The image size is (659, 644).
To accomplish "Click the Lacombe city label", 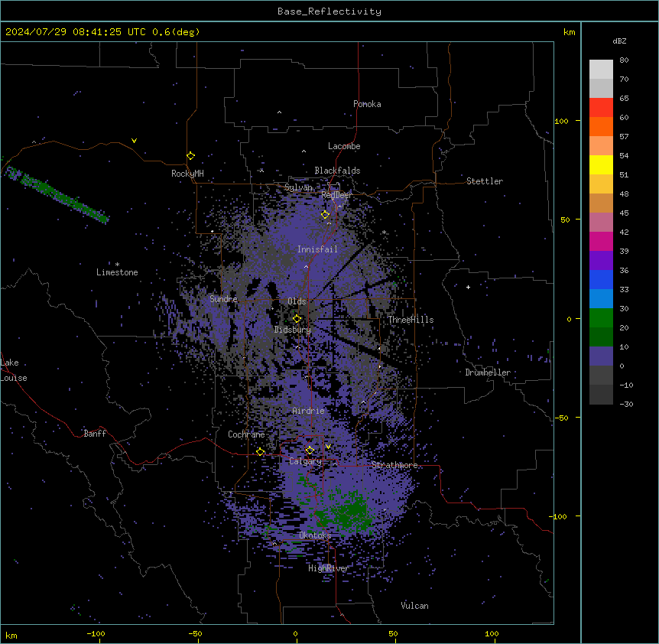I will 344,146.
